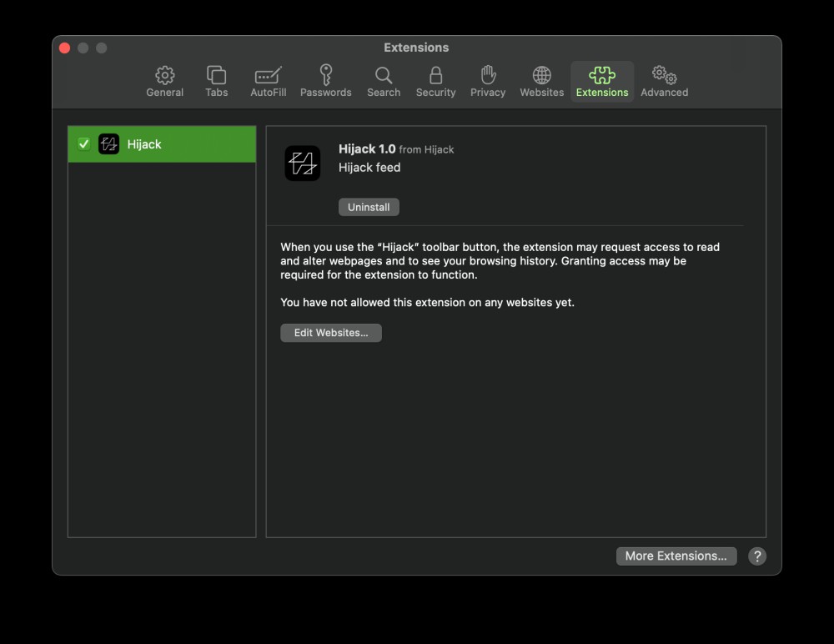Screen dimensions: 834x644
Task: Go to the Passwords preferences pane
Action: [x=325, y=82]
